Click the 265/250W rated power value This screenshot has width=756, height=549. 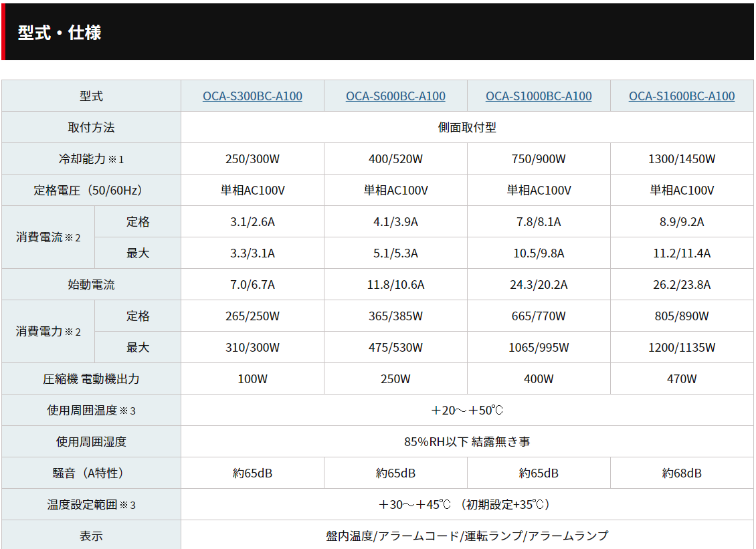click(x=252, y=316)
